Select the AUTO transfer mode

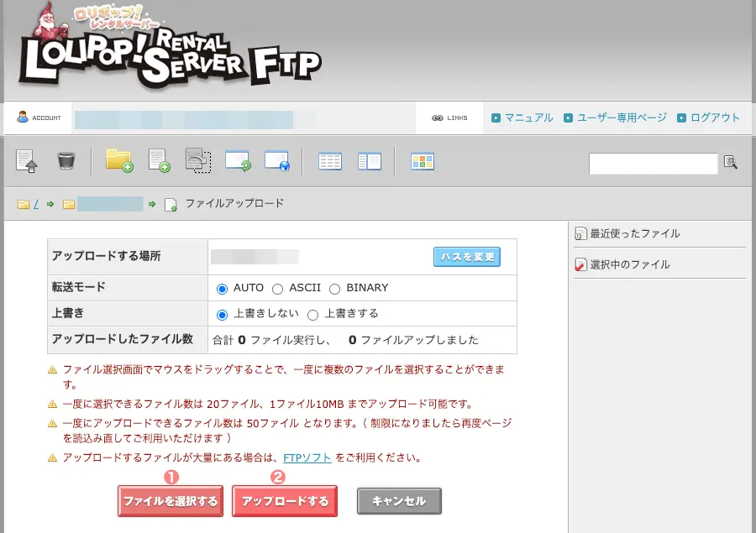tap(220, 288)
